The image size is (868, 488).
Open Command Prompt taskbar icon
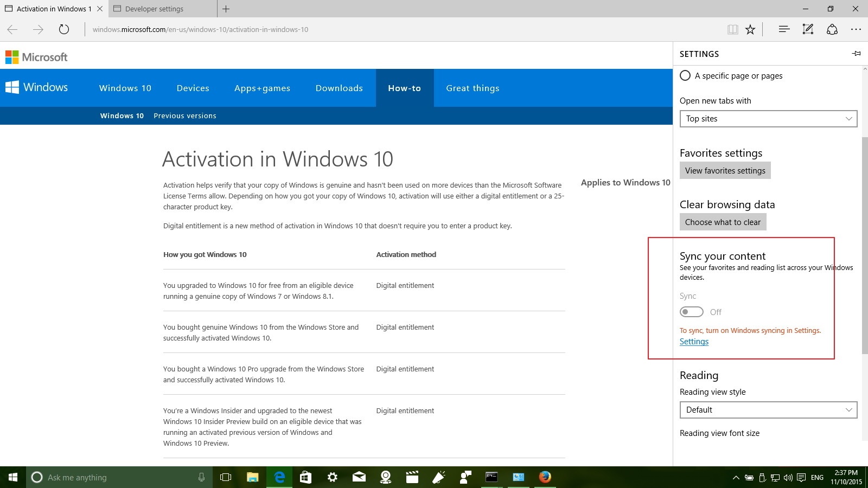point(492,477)
